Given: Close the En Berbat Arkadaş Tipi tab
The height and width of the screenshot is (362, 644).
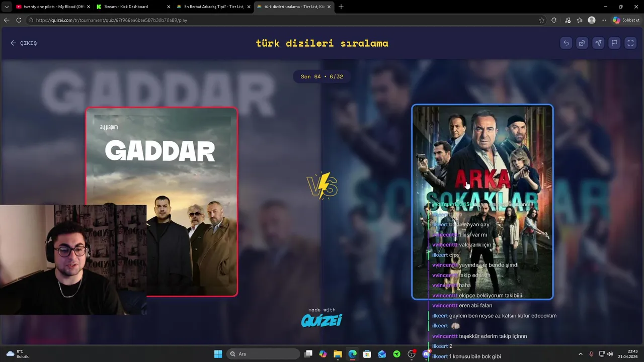Looking at the screenshot, I should coord(249,7).
